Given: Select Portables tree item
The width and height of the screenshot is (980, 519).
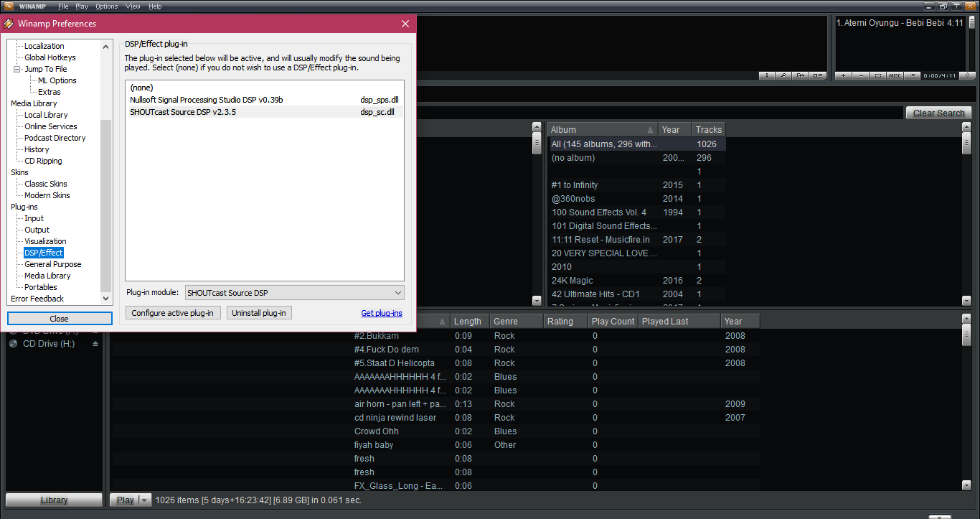Looking at the screenshot, I should (x=41, y=287).
